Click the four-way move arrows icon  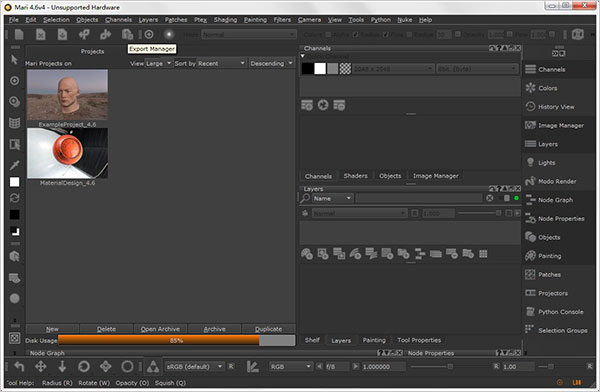tap(41, 367)
